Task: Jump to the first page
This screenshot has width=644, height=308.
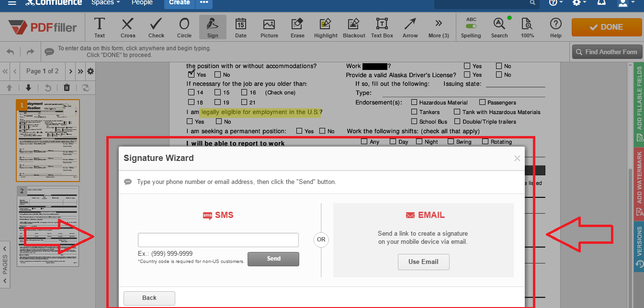Action: [x=5, y=71]
